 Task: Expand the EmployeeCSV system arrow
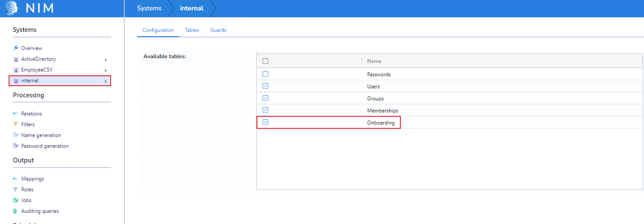105,70
